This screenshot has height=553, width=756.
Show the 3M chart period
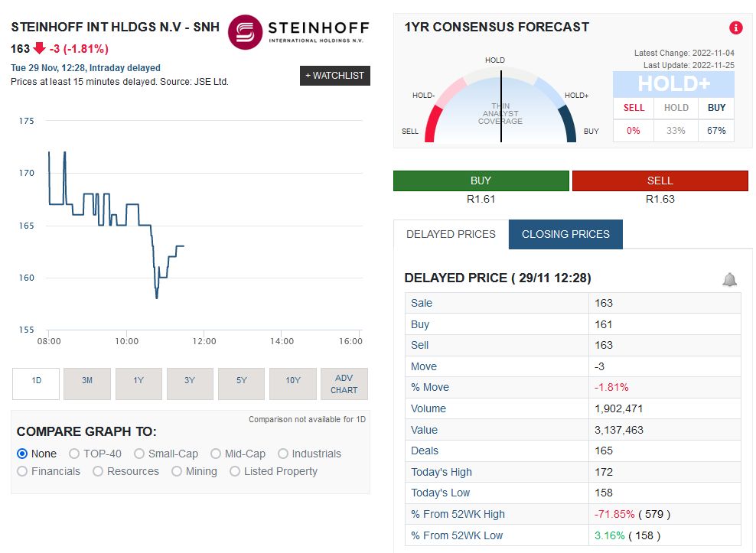[x=87, y=384]
